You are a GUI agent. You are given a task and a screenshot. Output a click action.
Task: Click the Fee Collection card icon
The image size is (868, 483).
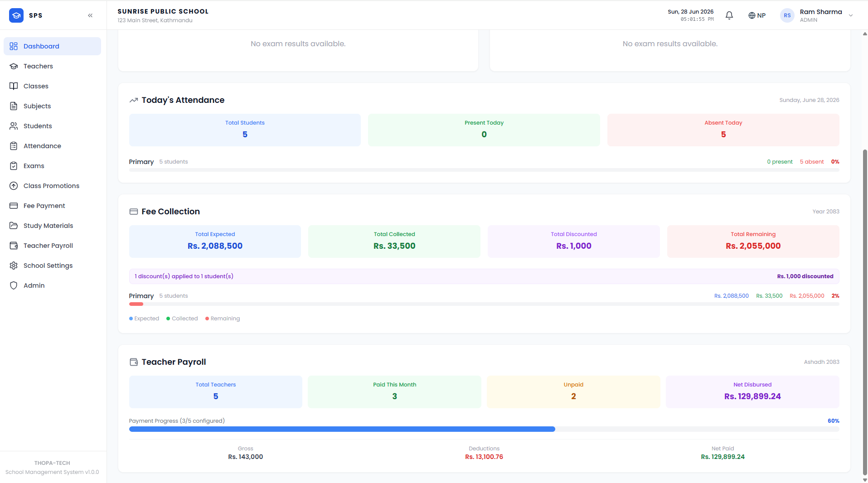click(x=134, y=212)
